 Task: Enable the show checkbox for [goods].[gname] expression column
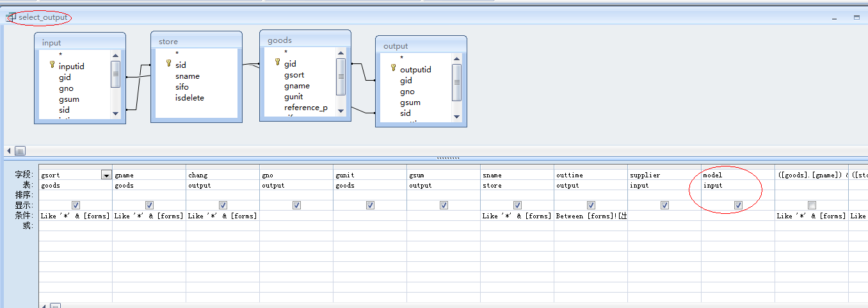(x=812, y=206)
